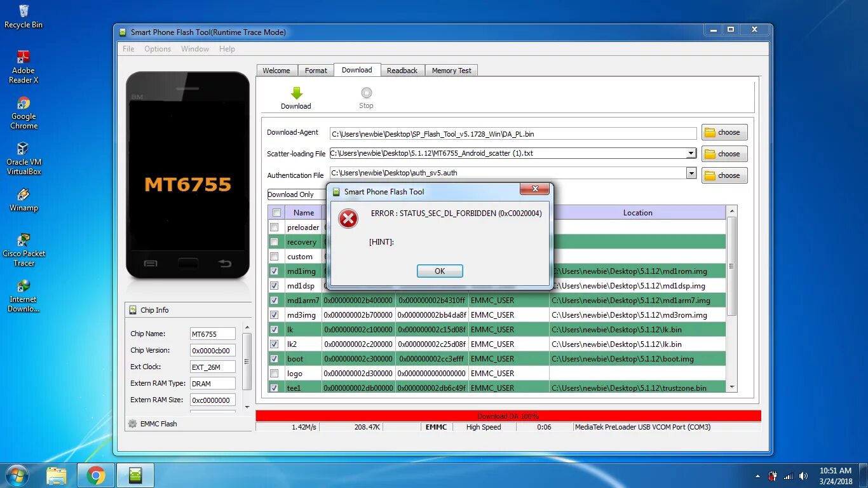Click Chrome icon in taskbar
The width and height of the screenshot is (868, 488).
[96, 475]
